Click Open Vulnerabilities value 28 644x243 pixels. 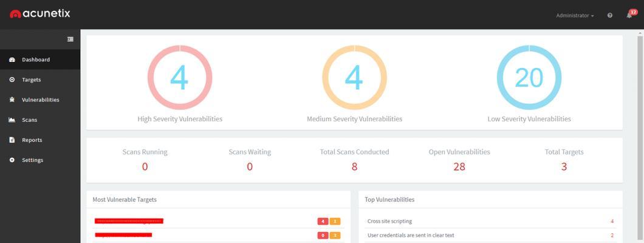[459, 166]
